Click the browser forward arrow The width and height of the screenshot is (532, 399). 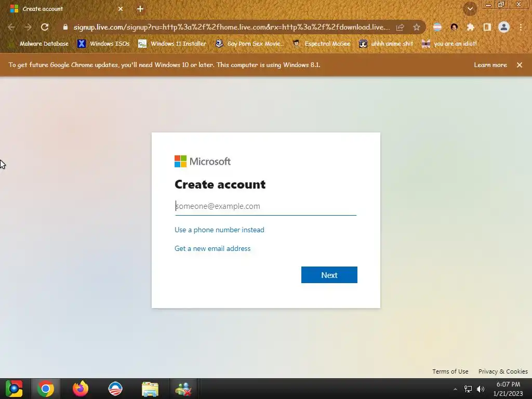28,27
